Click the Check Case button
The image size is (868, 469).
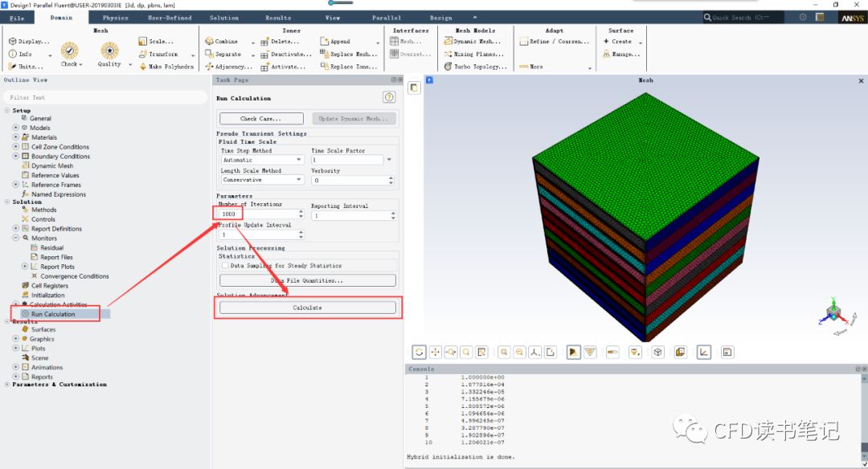tap(261, 118)
